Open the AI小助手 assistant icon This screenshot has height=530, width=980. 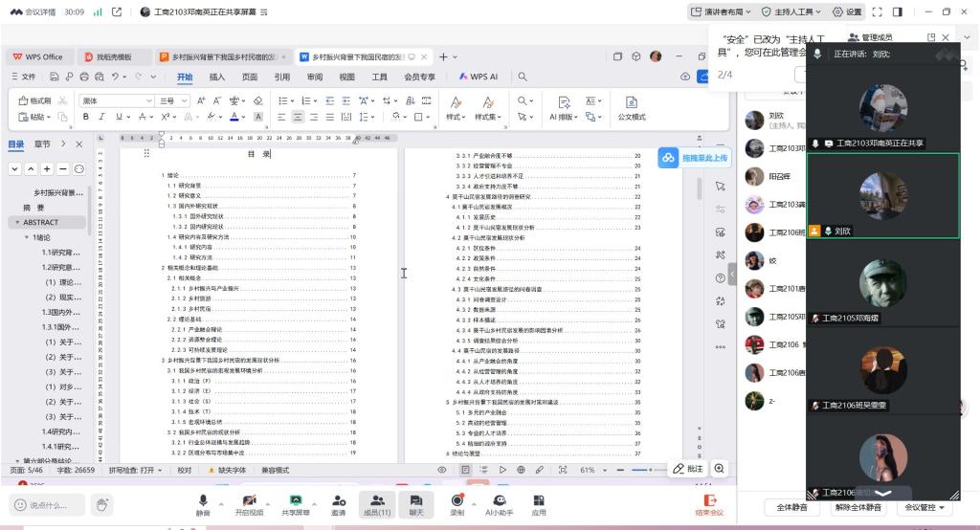pos(500,500)
